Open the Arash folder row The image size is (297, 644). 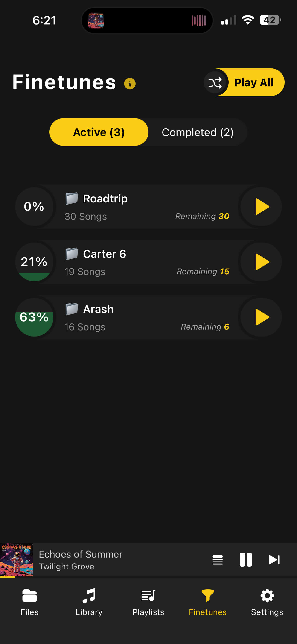coord(125,317)
